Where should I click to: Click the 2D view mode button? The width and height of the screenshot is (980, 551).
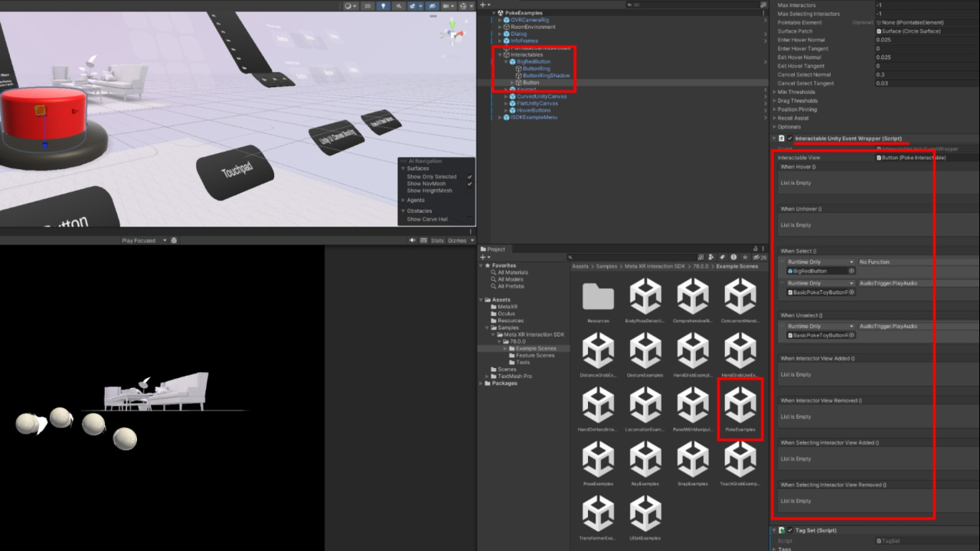[x=368, y=6]
